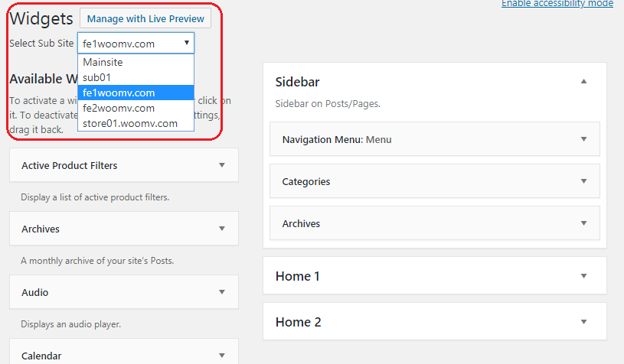Click the Sidebar panel heading

click(298, 82)
